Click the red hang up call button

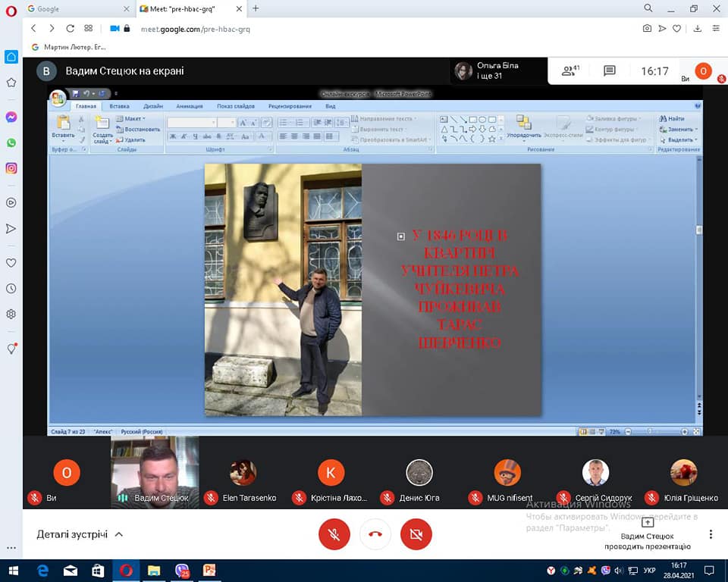click(375, 534)
